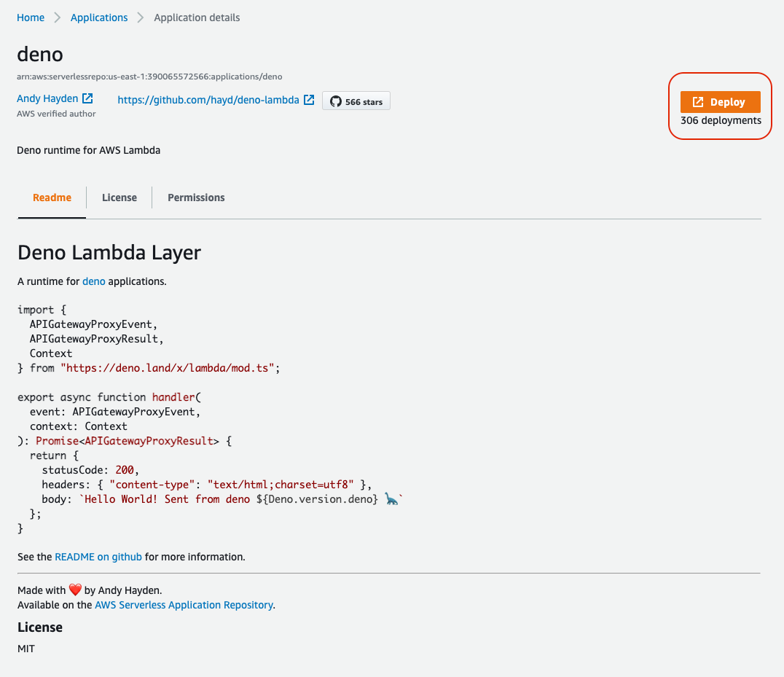Click the application ARN text

coord(149,77)
